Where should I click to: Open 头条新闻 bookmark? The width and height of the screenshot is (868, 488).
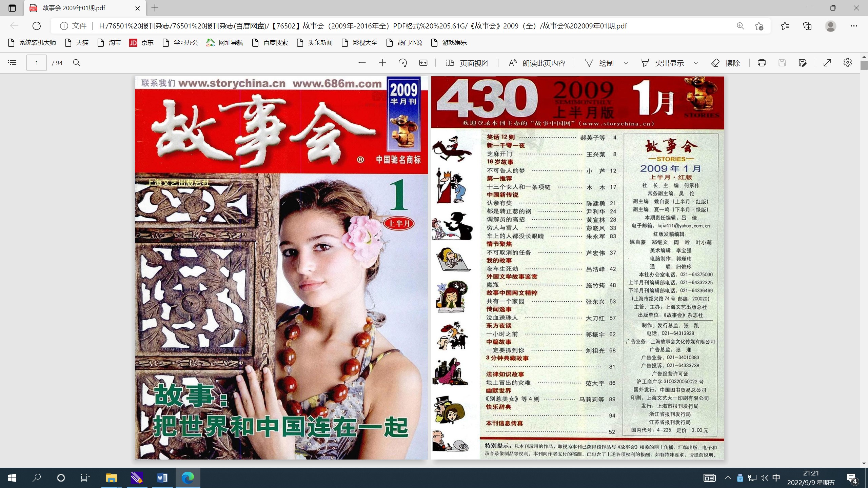tap(315, 43)
